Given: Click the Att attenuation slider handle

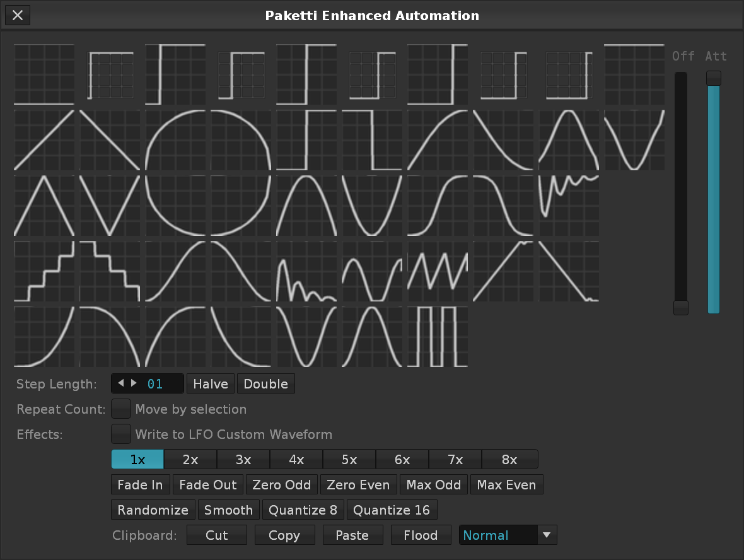Looking at the screenshot, I should (x=714, y=78).
